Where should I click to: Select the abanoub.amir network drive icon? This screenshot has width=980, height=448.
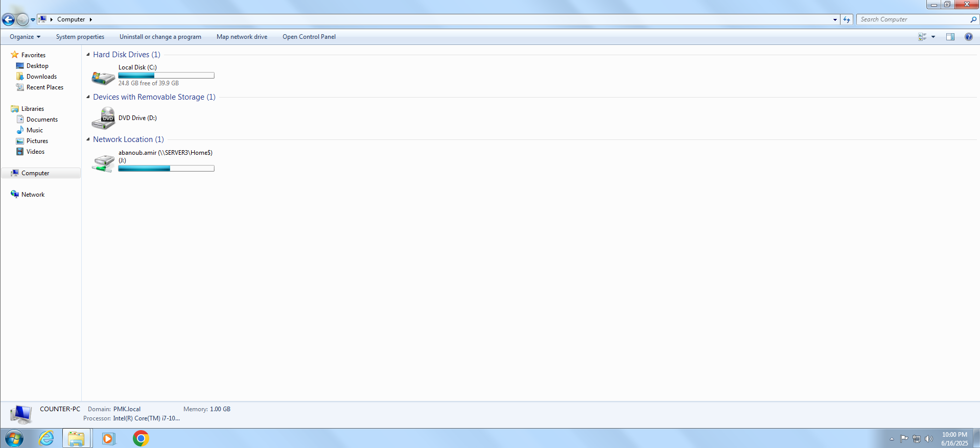click(103, 163)
